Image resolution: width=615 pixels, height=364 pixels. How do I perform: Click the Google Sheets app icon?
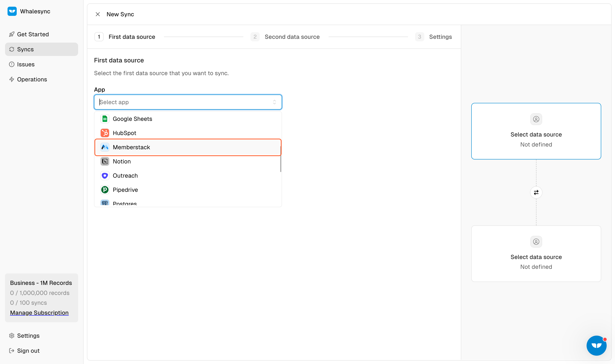click(x=105, y=119)
